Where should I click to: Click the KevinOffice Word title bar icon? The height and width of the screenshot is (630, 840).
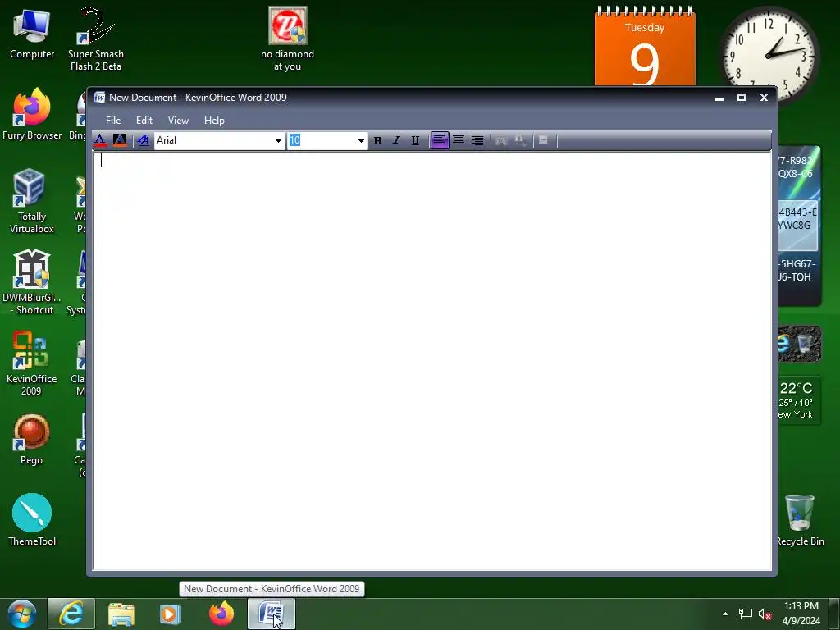[99, 98]
